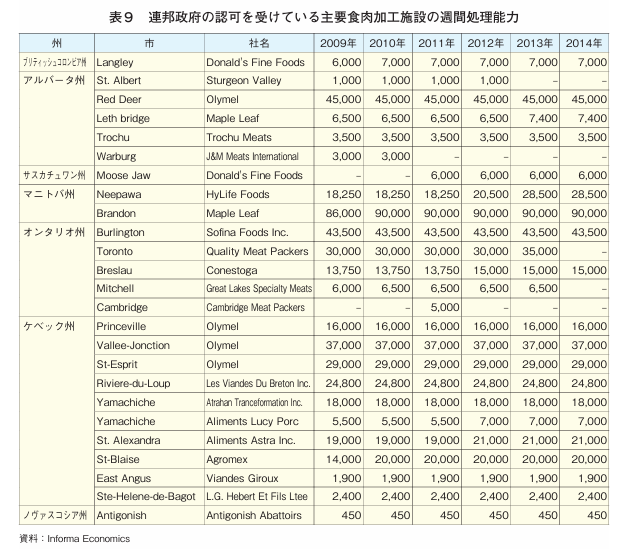Click the St. Albert city cell
Viewport: 629px width, 549px height.
click(149, 81)
